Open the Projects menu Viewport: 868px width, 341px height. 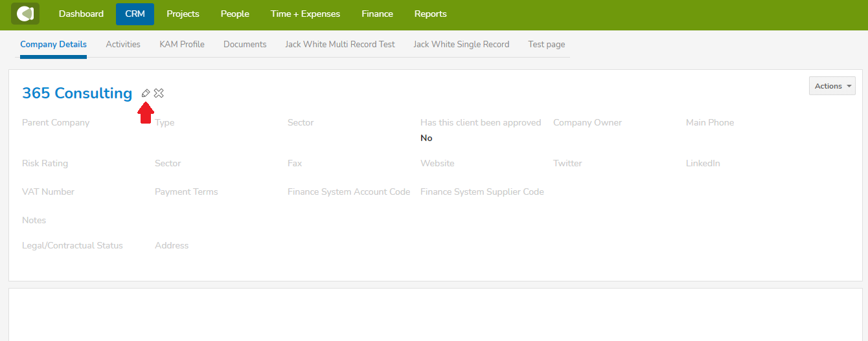[x=183, y=14]
